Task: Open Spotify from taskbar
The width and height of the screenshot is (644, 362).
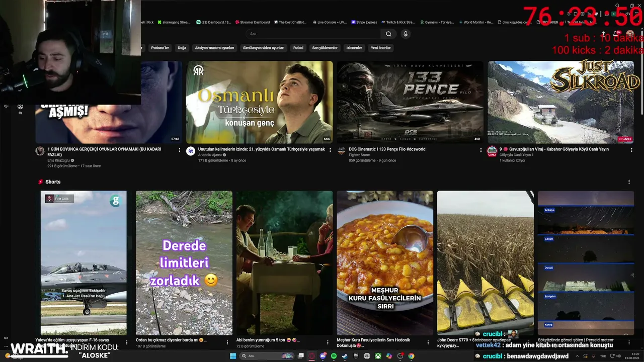Action: point(334,356)
